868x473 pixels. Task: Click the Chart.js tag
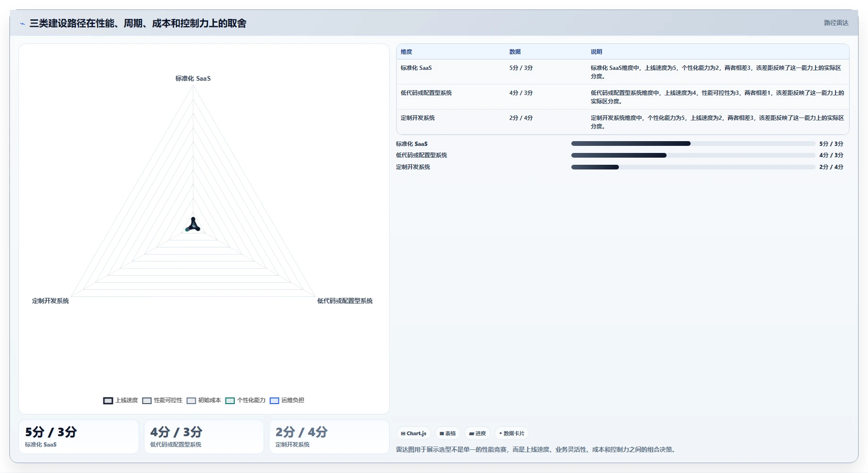click(413, 433)
